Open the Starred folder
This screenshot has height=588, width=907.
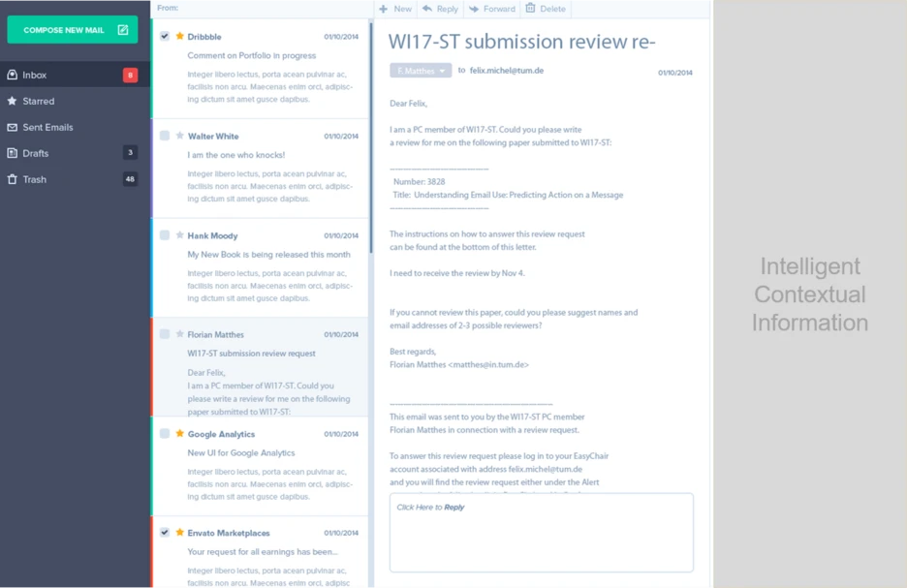39,101
